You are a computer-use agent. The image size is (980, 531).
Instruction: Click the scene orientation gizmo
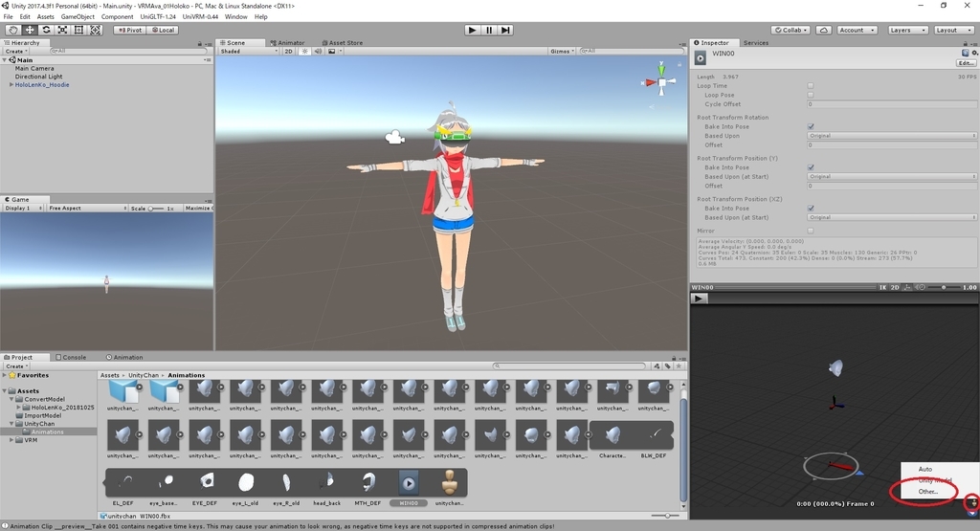coord(661,82)
